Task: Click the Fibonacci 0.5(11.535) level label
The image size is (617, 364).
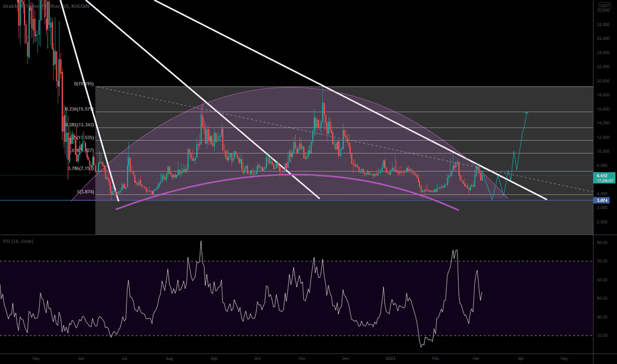Action: coord(82,138)
